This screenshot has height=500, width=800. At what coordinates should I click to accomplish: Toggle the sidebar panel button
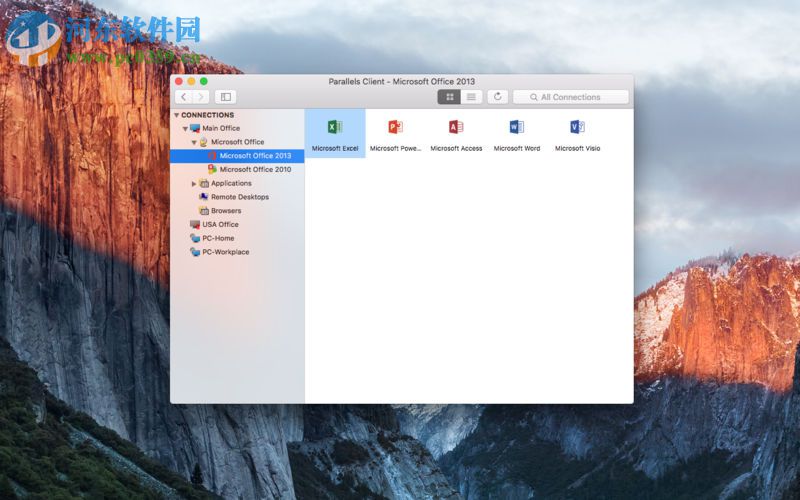click(226, 96)
